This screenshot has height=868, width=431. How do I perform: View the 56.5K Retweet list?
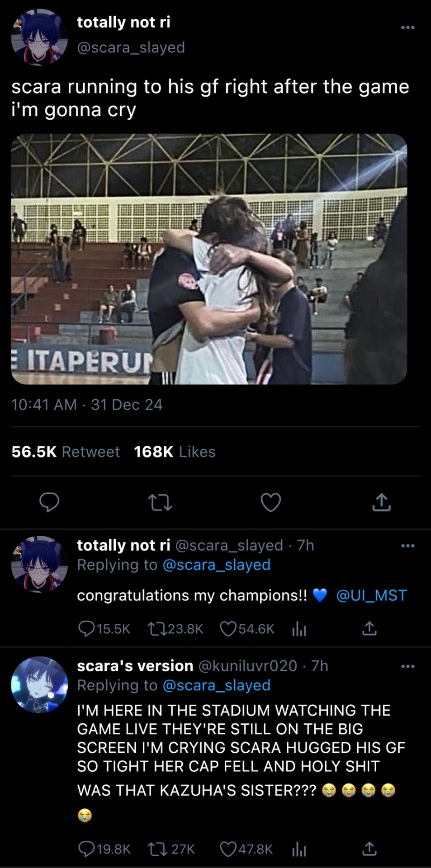click(x=66, y=452)
